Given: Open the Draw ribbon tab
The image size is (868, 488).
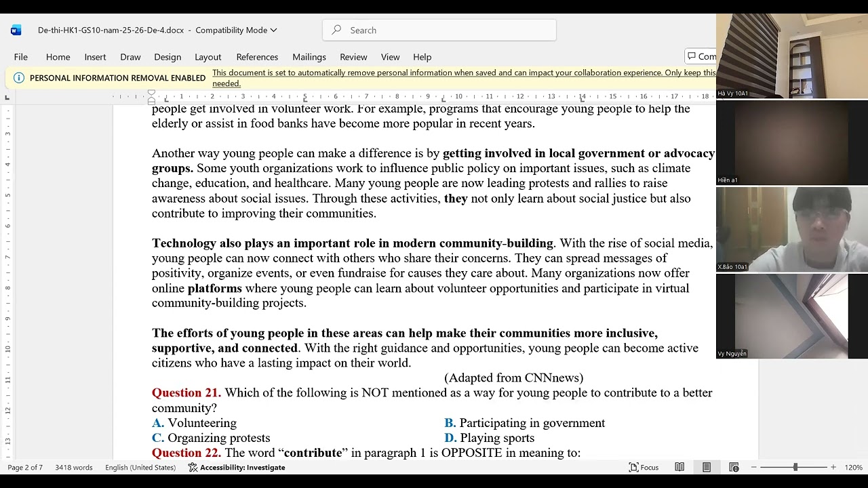Looking at the screenshot, I should (130, 57).
